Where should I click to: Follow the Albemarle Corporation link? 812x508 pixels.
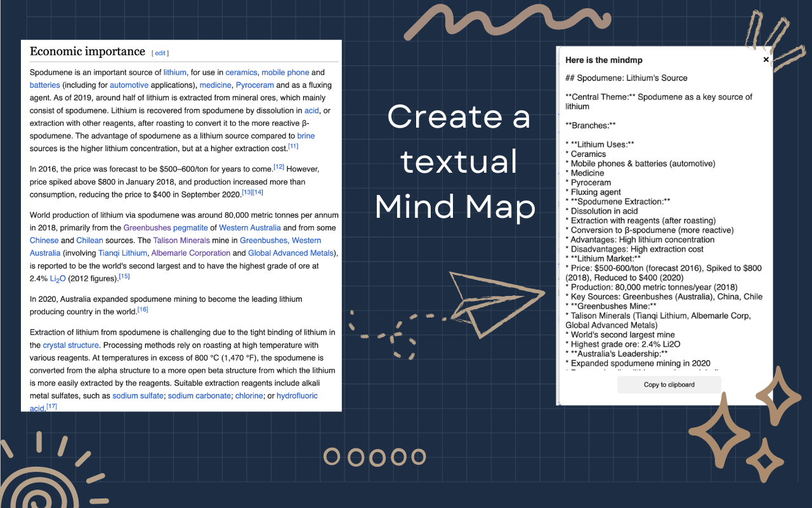click(x=190, y=253)
